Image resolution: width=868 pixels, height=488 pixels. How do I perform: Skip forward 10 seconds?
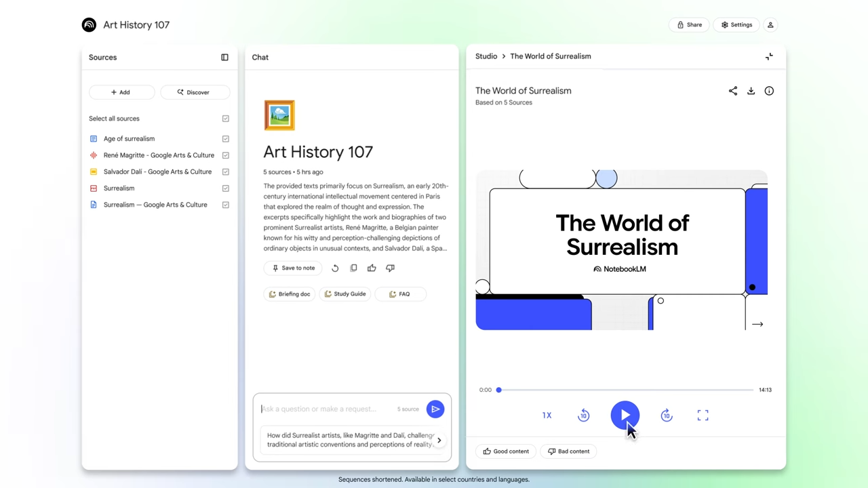coord(667,415)
